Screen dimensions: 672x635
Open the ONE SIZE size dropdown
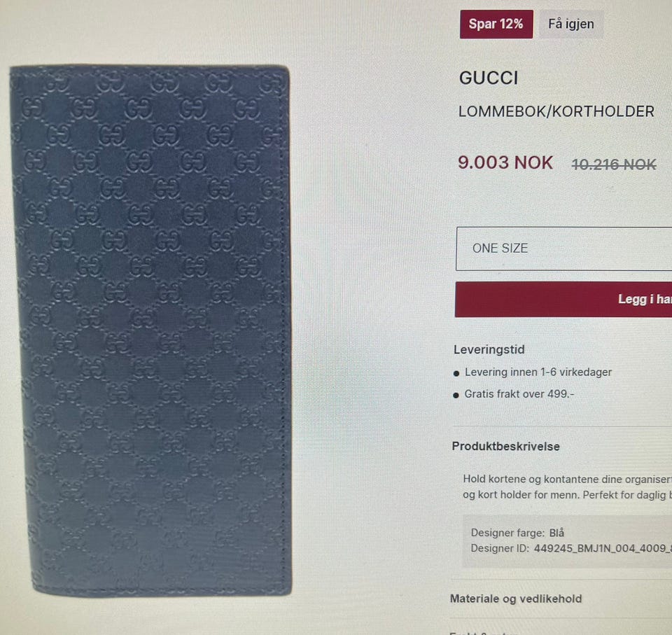tap(564, 249)
